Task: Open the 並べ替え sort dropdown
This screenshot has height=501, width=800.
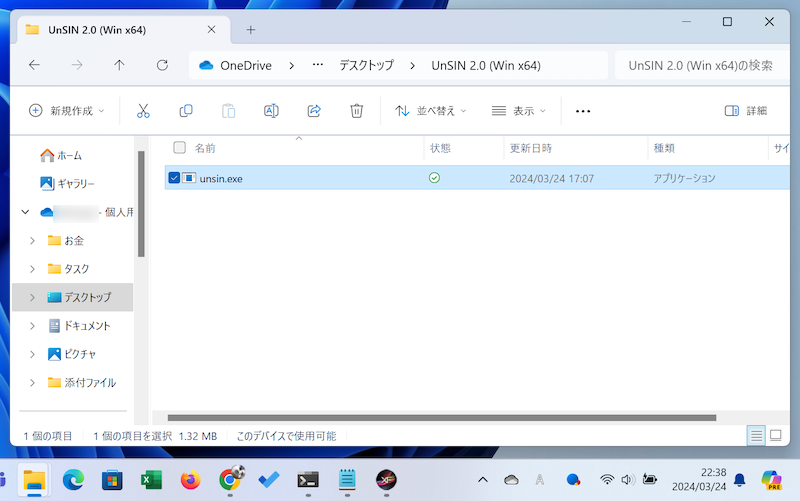Action: [430, 110]
